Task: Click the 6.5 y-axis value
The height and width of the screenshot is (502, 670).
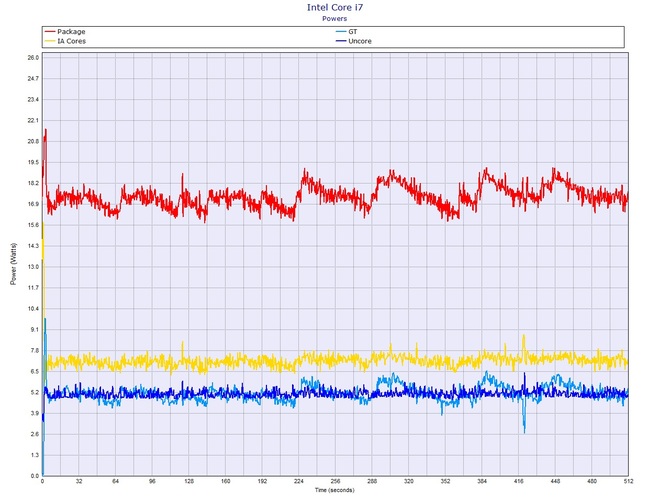Action: click(35, 371)
